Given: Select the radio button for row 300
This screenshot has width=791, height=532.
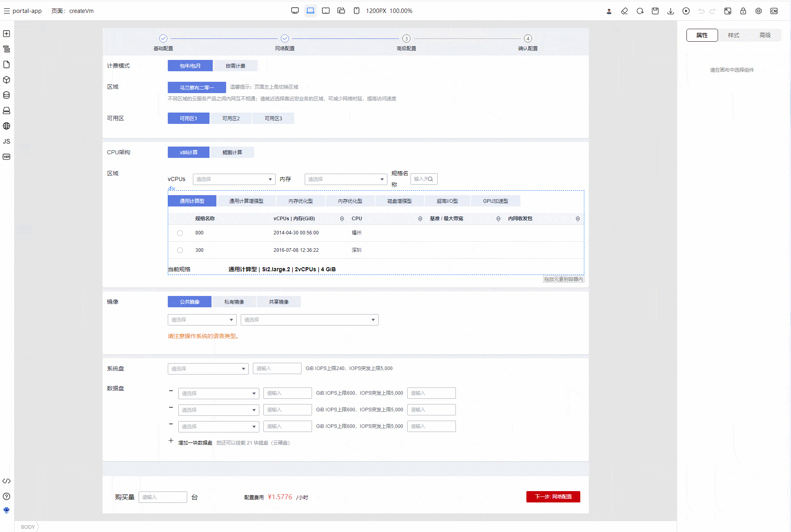Looking at the screenshot, I should click(180, 250).
